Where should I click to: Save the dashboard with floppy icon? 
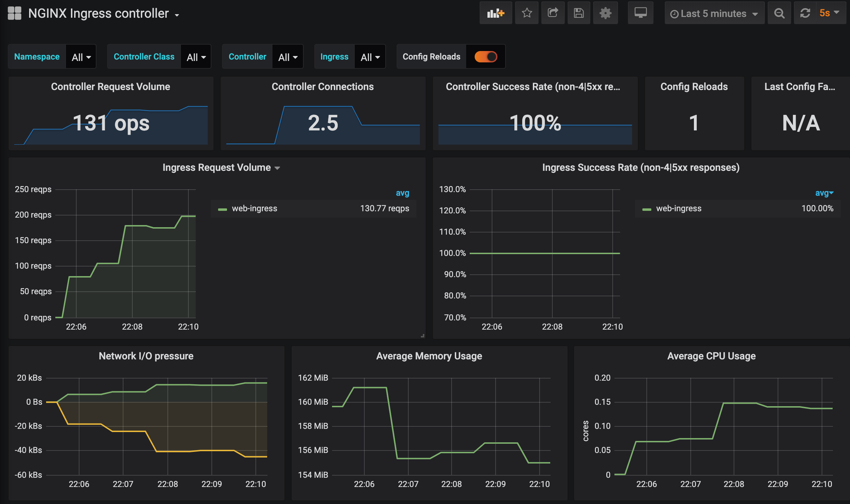579,13
